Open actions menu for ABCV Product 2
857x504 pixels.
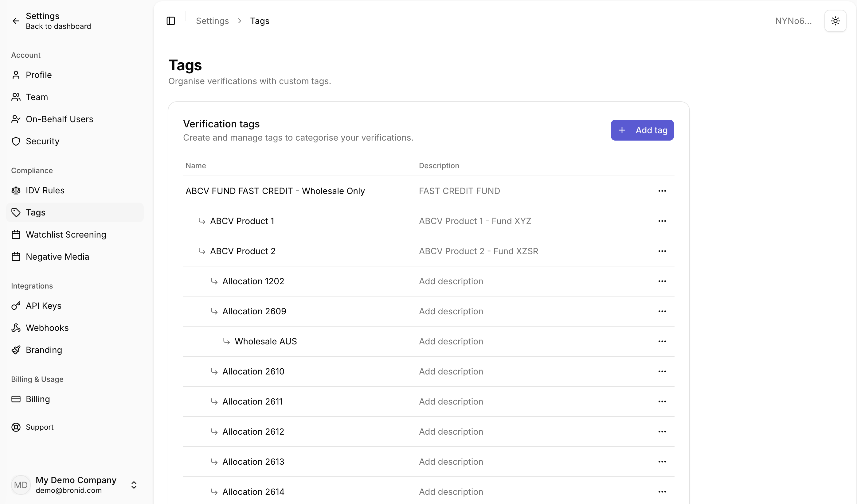point(662,251)
